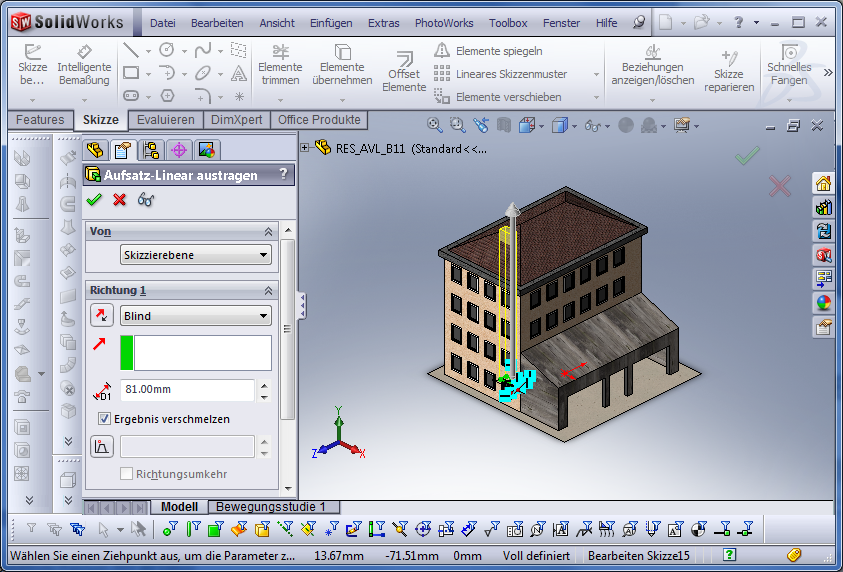Open the Skizzierebene dropdown
The width and height of the screenshot is (843, 572).
click(195, 255)
